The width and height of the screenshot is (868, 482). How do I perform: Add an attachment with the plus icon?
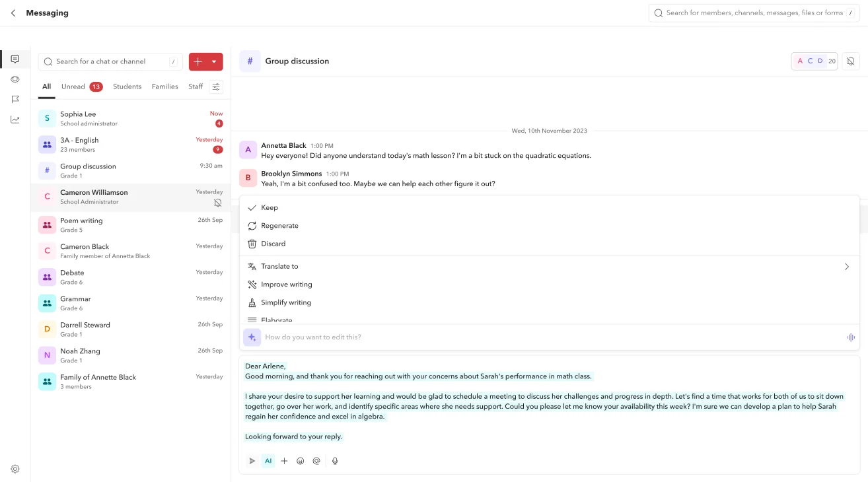click(x=284, y=461)
